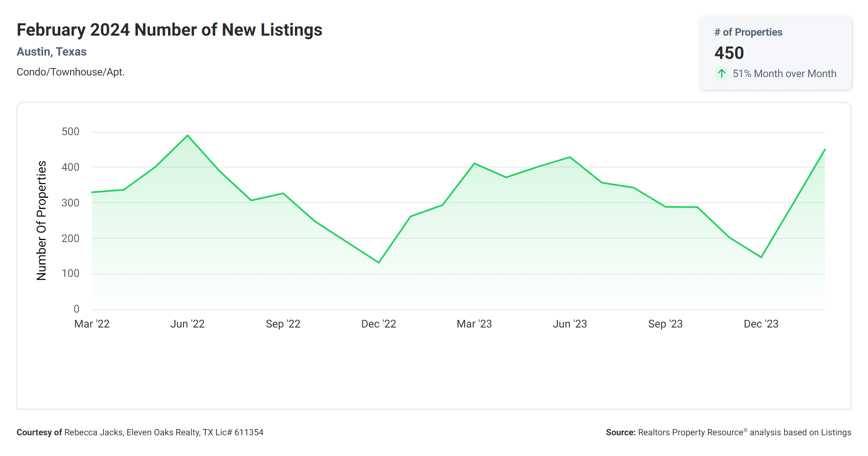Viewport: 868px width, 456px height.
Task: Click the # of Properties label
Action: coord(748,32)
